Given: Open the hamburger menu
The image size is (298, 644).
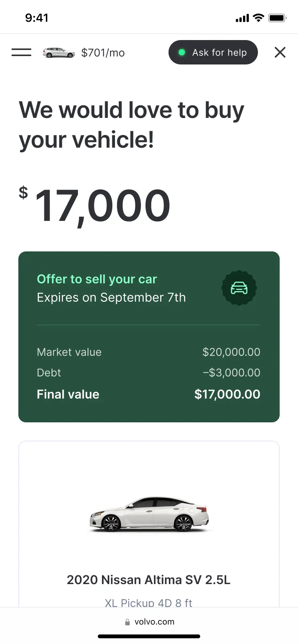Looking at the screenshot, I should coord(21,52).
